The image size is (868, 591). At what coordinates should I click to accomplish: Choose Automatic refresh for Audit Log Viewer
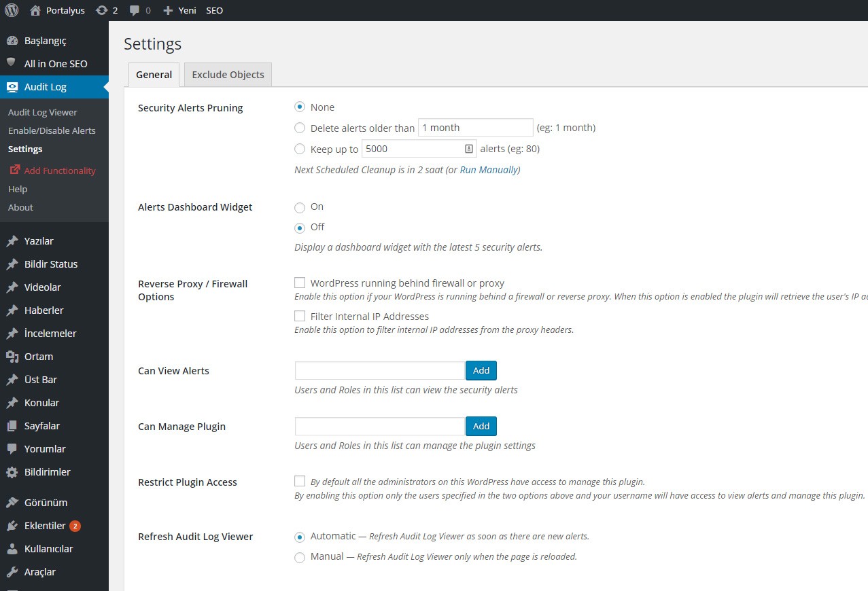[x=300, y=537]
